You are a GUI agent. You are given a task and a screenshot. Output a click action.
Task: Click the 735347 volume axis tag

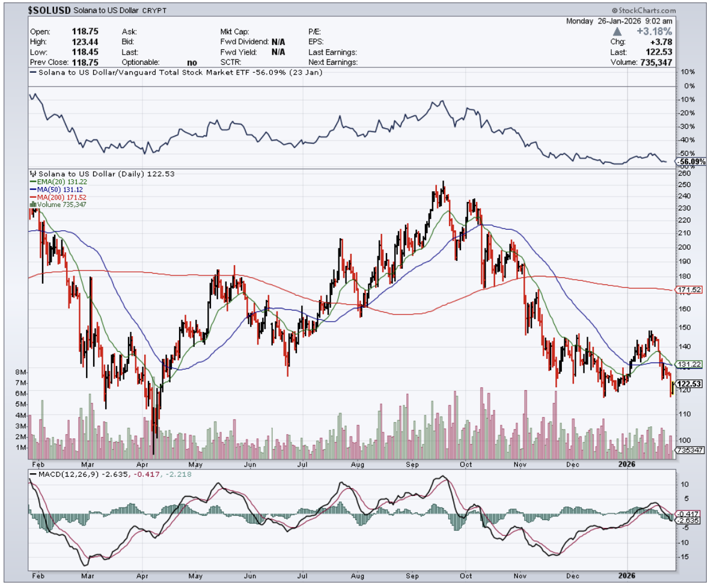pos(690,450)
